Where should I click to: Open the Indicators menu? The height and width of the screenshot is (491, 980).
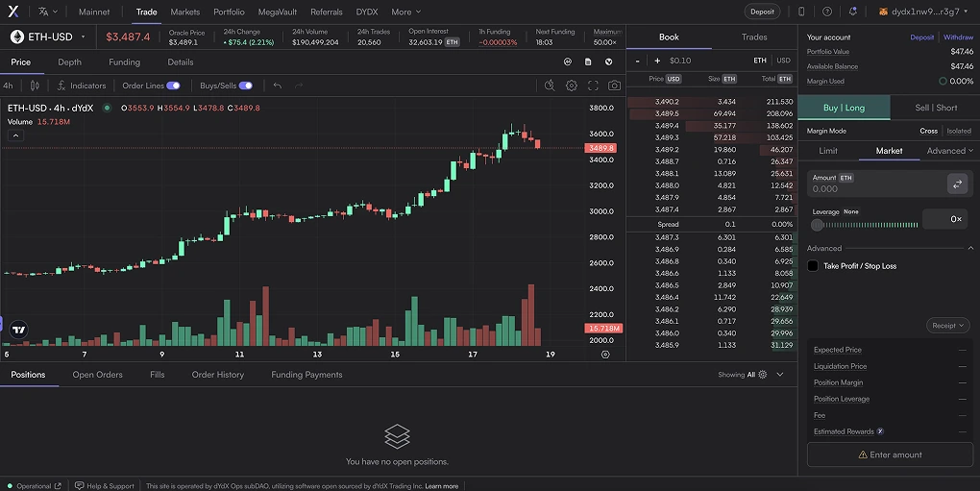tap(82, 86)
